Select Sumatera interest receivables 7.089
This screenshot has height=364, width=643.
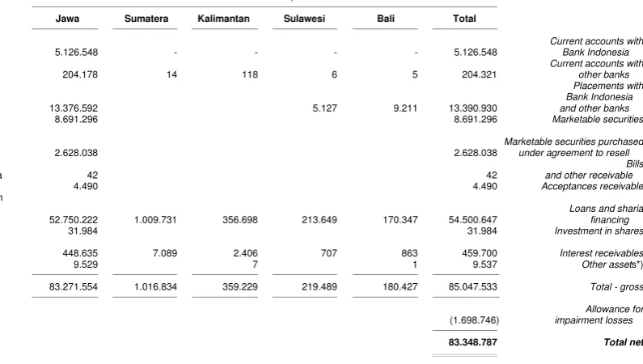[x=165, y=253]
